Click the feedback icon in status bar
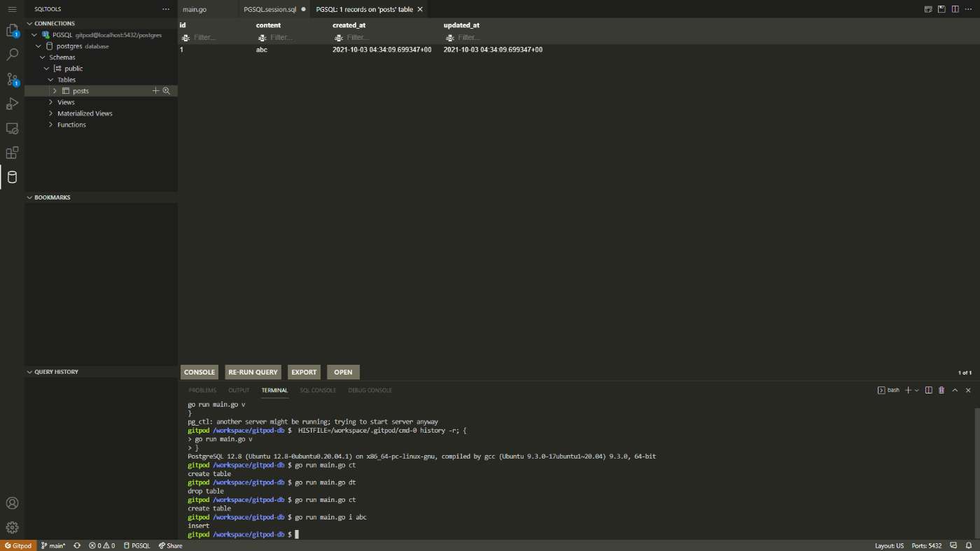 coord(953,545)
